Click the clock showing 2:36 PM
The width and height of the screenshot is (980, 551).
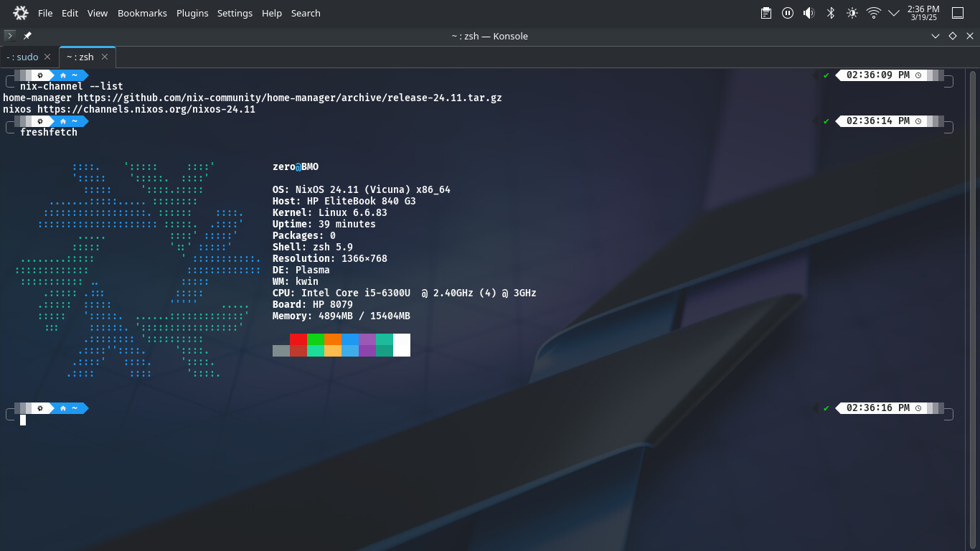924,13
